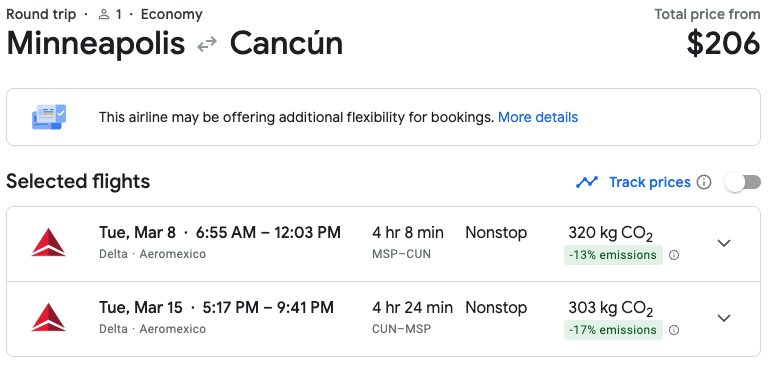Open emissions info icon for -17% emissions

674,330
